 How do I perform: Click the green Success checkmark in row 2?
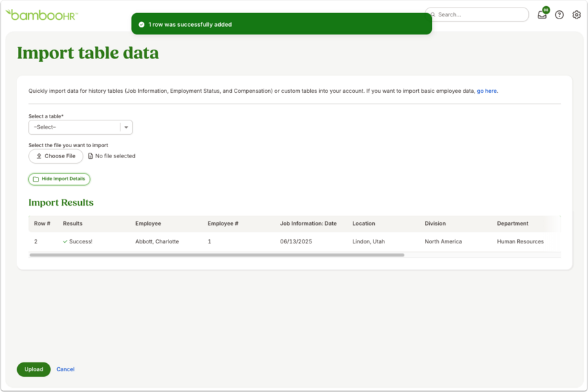tap(65, 241)
